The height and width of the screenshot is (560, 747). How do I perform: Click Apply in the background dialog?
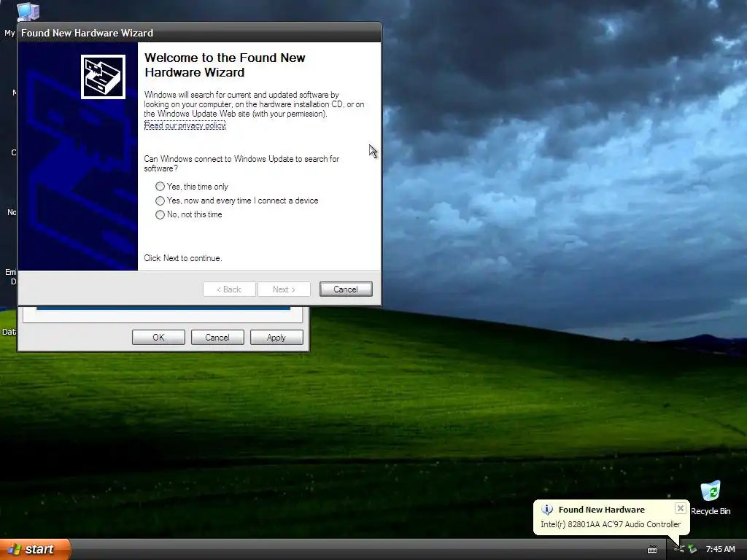pyautogui.click(x=276, y=337)
